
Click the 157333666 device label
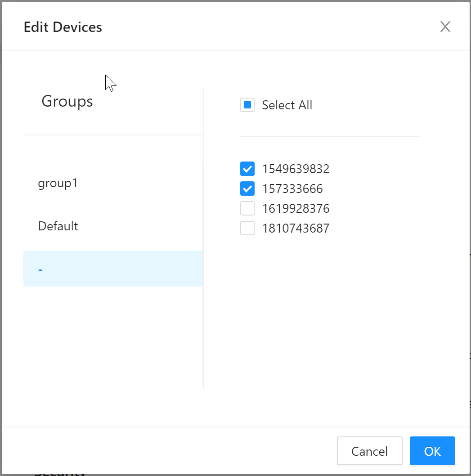(292, 189)
